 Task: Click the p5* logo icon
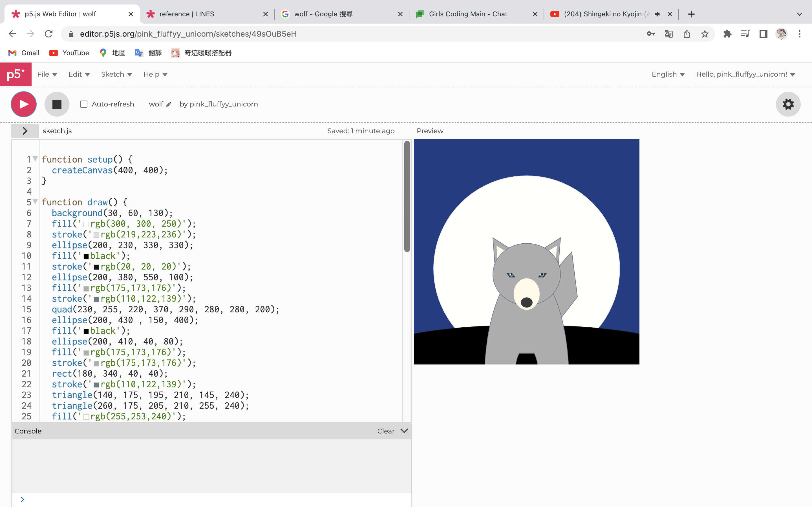(x=16, y=74)
